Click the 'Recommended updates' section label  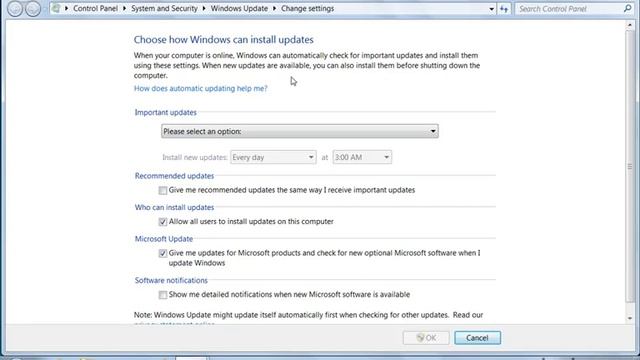click(x=174, y=176)
